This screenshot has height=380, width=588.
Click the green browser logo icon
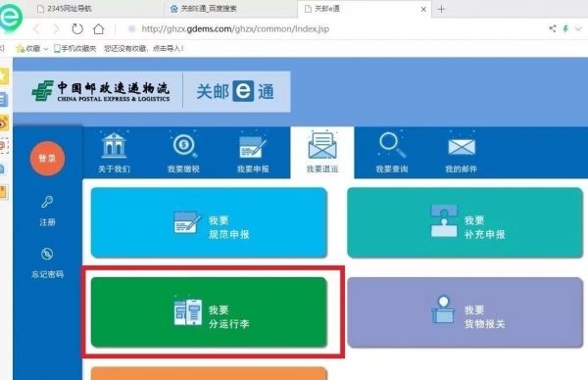coord(11,18)
